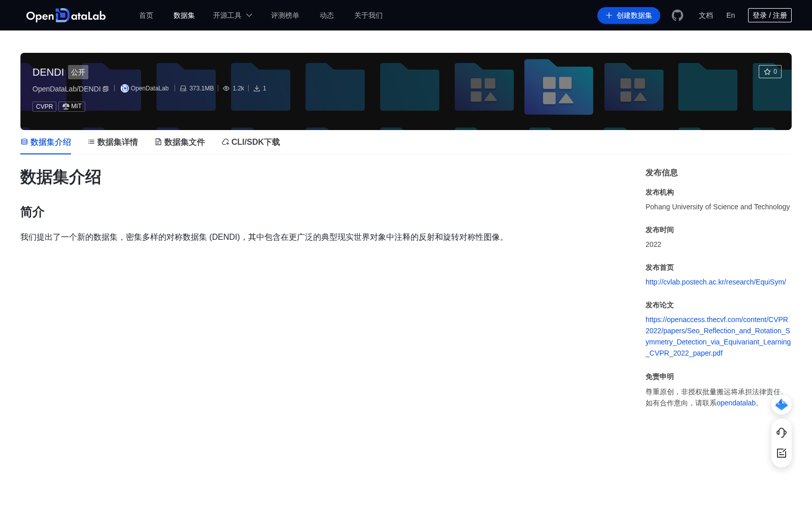Screen dimensions: 812x508
Task: Click the OpenDataLab publisher avatar icon
Action: (124, 88)
